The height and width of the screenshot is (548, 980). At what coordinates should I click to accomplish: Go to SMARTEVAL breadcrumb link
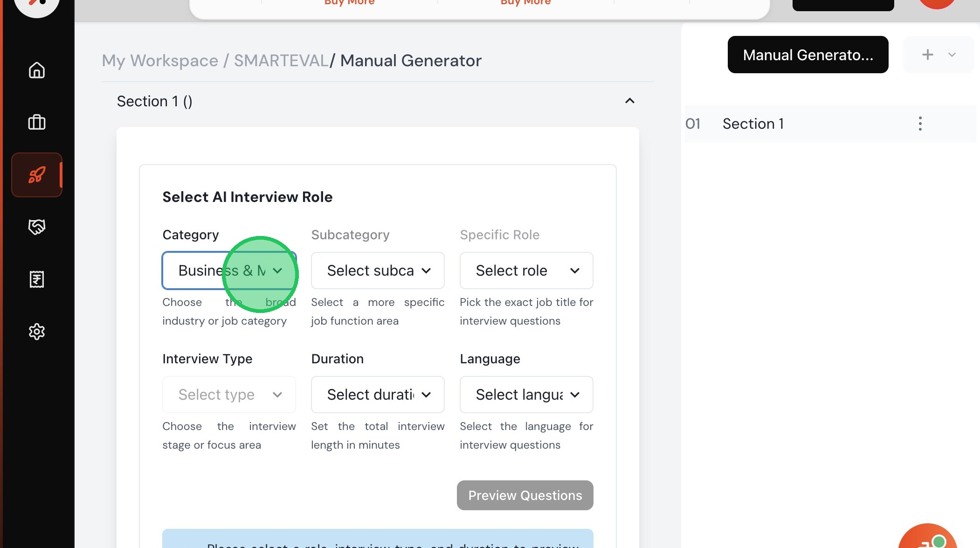pyautogui.click(x=281, y=61)
